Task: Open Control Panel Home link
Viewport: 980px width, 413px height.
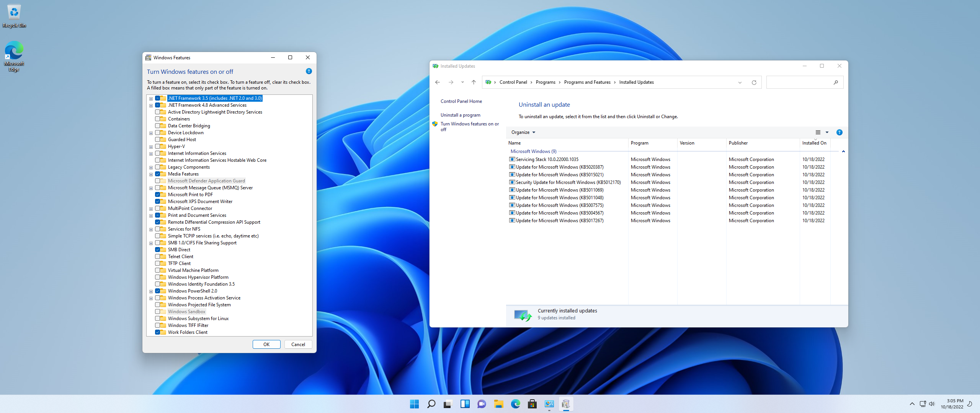Action: coord(461,101)
